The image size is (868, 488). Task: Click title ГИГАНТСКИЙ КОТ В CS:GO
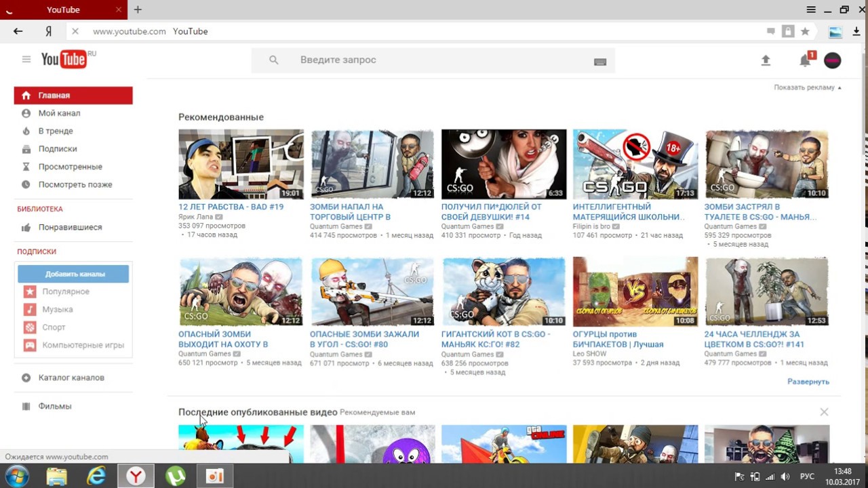pos(496,340)
